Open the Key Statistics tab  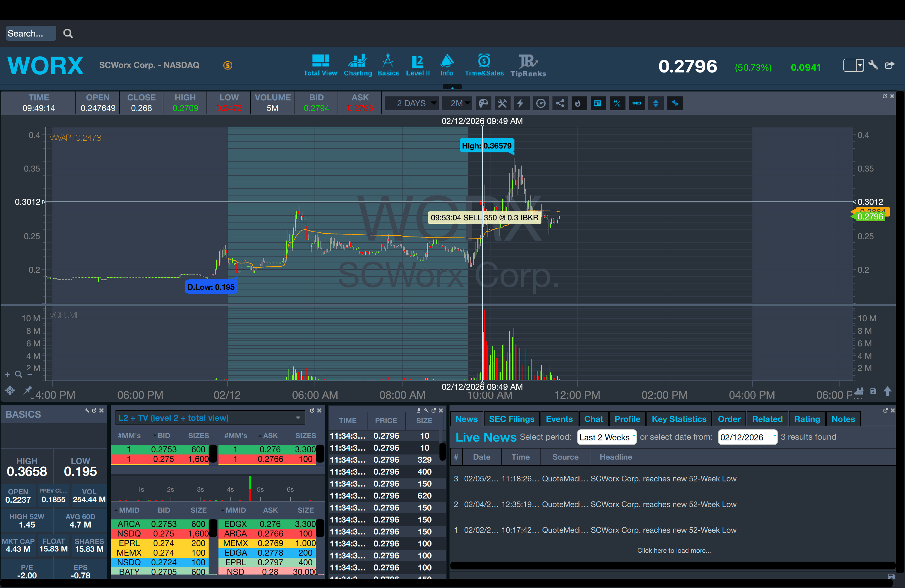pos(679,419)
